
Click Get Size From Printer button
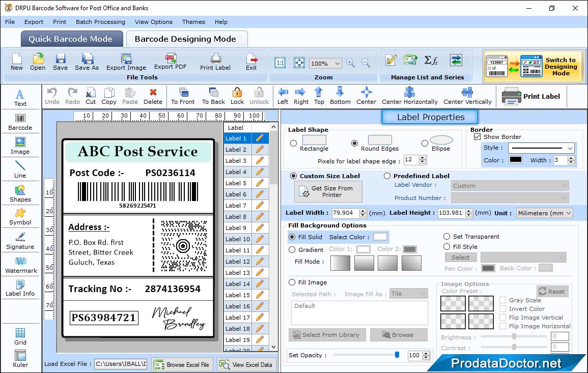click(x=328, y=191)
